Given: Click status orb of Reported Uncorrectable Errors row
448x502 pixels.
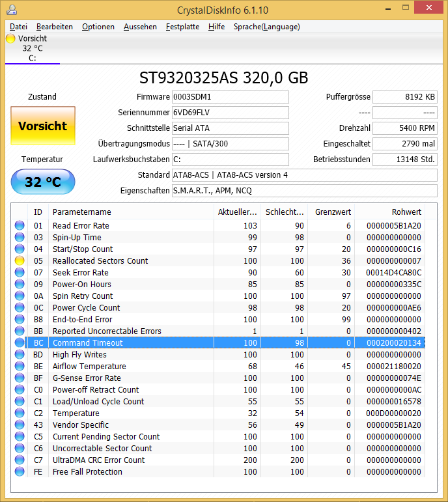Looking at the screenshot, I should pos(20,331).
